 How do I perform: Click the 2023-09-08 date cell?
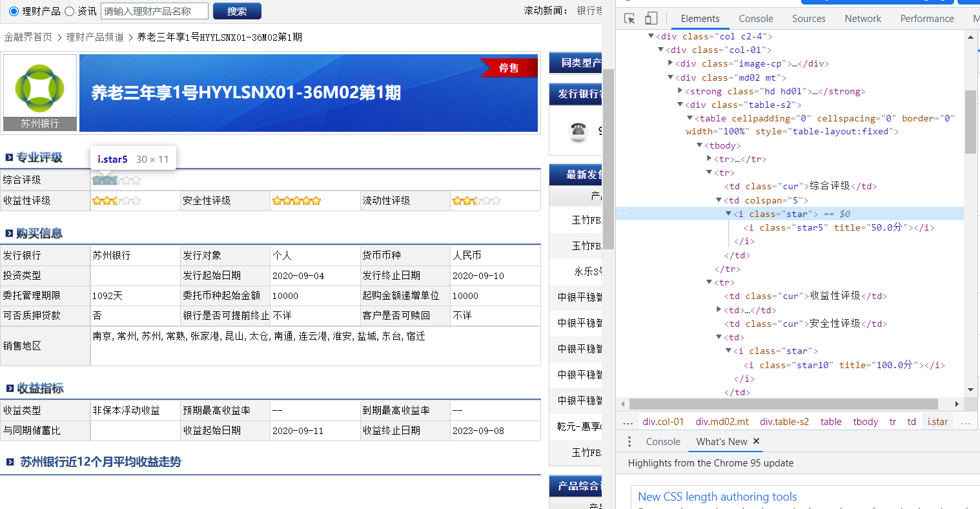pyautogui.click(x=496, y=431)
